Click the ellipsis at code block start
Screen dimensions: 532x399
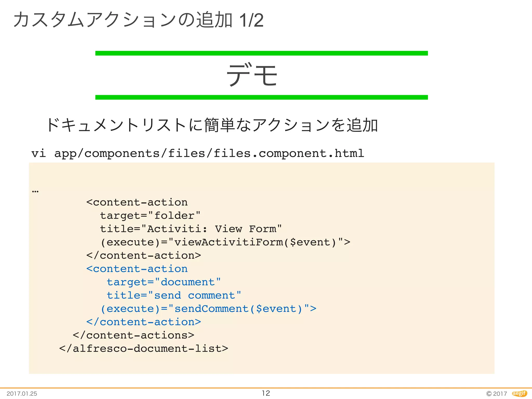pyautogui.click(x=35, y=191)
